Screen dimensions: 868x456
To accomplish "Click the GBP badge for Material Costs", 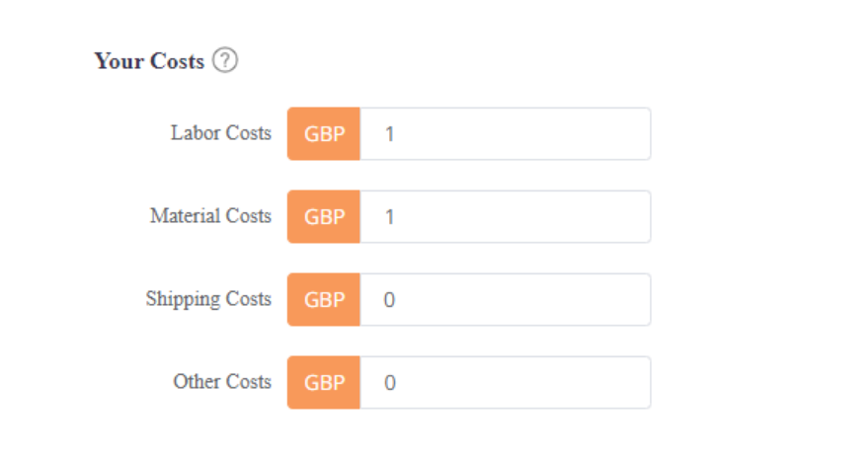I will [x=324, y=216].
